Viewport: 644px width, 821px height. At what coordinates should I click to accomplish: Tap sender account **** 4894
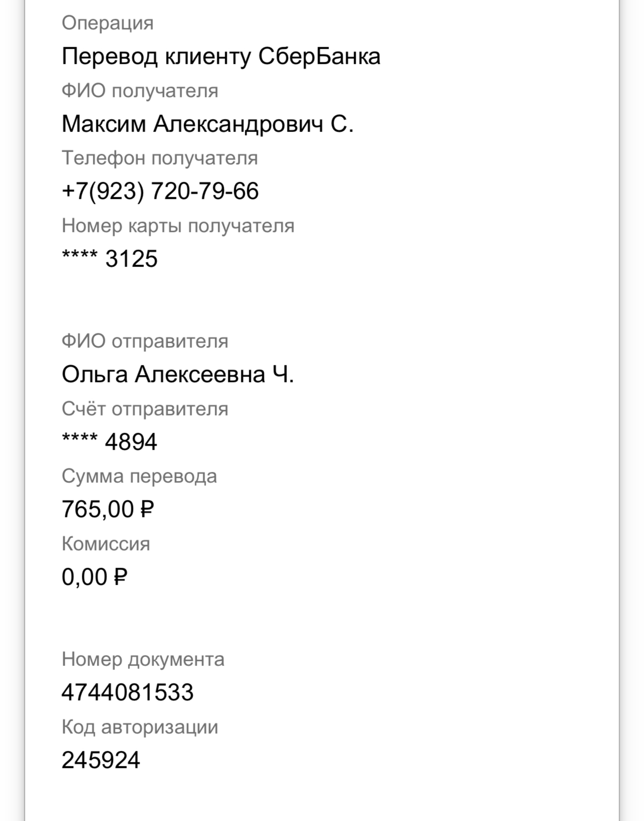coord(110,442)
